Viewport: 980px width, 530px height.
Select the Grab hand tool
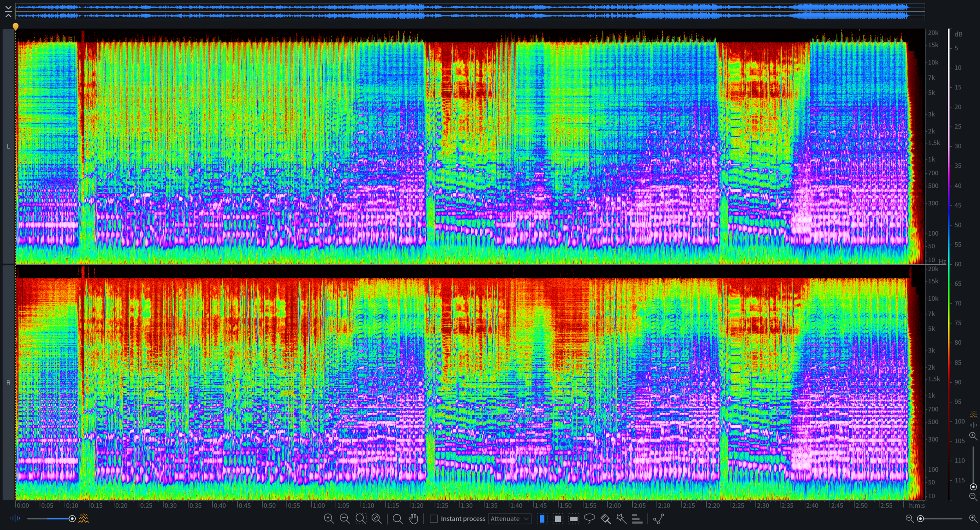pyautogui.click(x=413, y=519)
